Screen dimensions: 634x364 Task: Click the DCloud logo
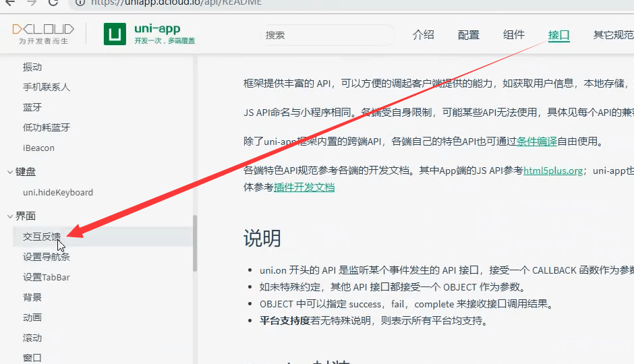point(43,34)
